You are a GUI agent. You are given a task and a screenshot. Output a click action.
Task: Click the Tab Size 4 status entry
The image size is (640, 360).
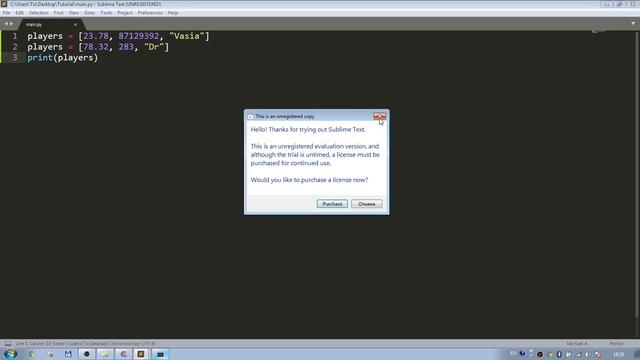(576, 344)
